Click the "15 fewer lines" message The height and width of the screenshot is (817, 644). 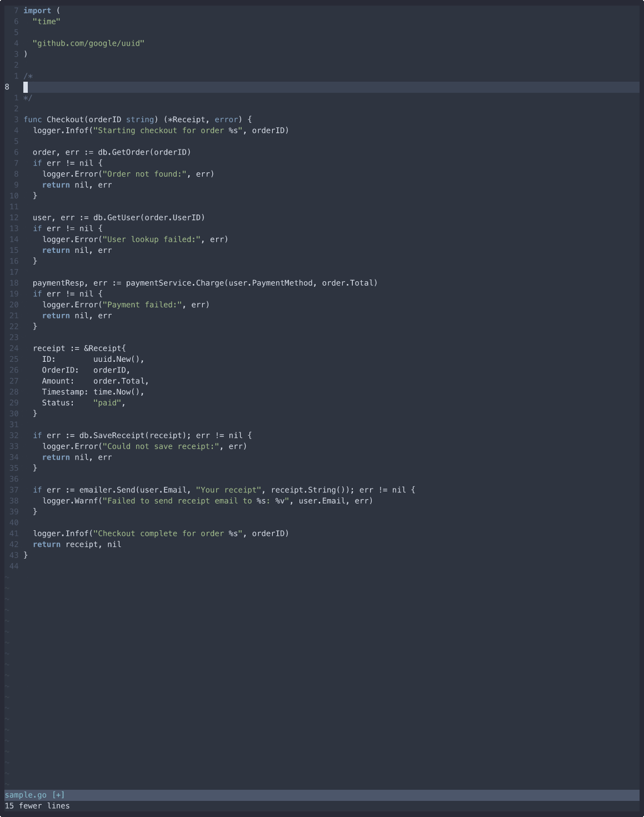(x=37, y=806)
